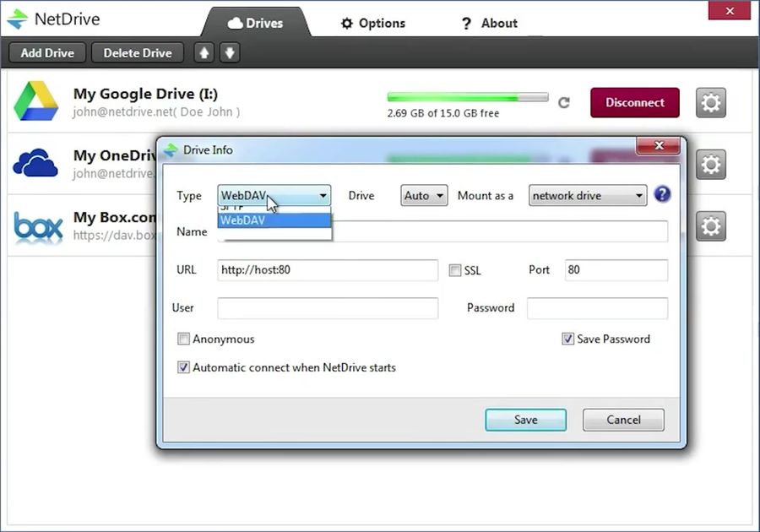
Task: Click the blue help question mark icon
Action: pyautogui.click(x=662, y=194)
